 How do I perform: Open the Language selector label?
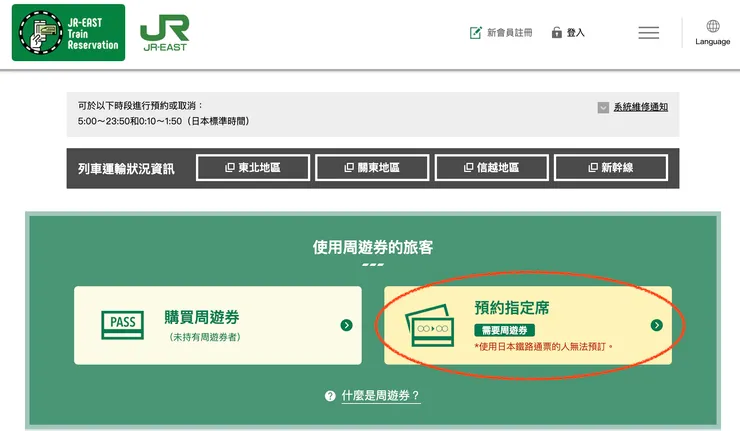(x=713, y=42)
